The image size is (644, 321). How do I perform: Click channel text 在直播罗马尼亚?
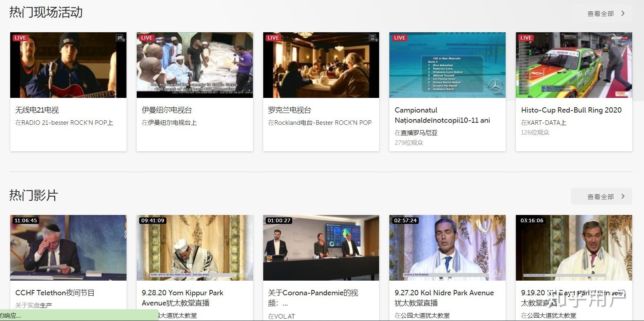[x=416, y=133]
